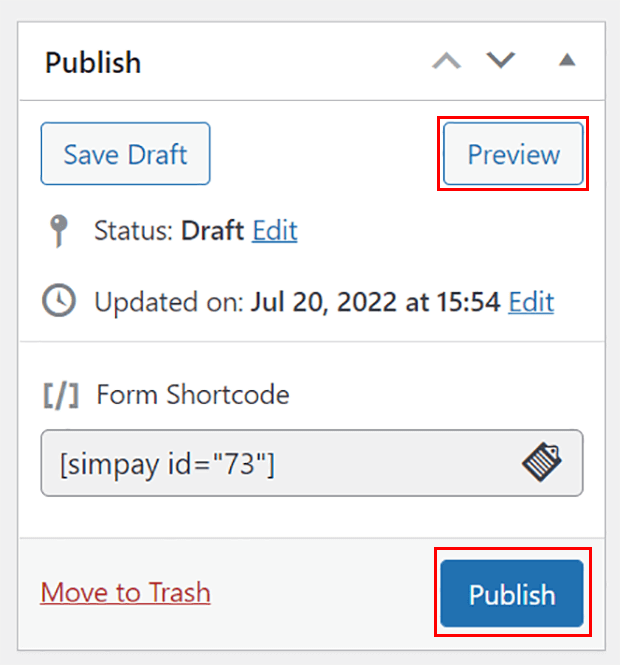Click the move panel down chevron
620x665 pixels.
point(500,62)
